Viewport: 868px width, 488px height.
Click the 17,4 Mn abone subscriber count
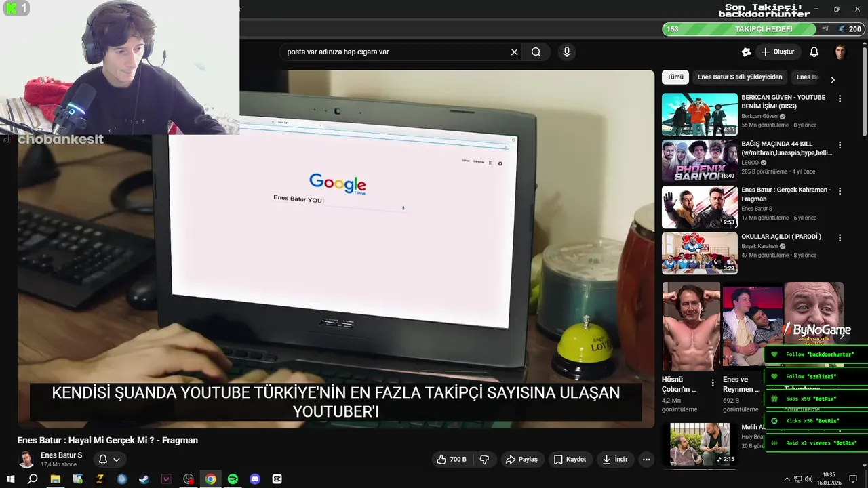(x=58, y=465)
